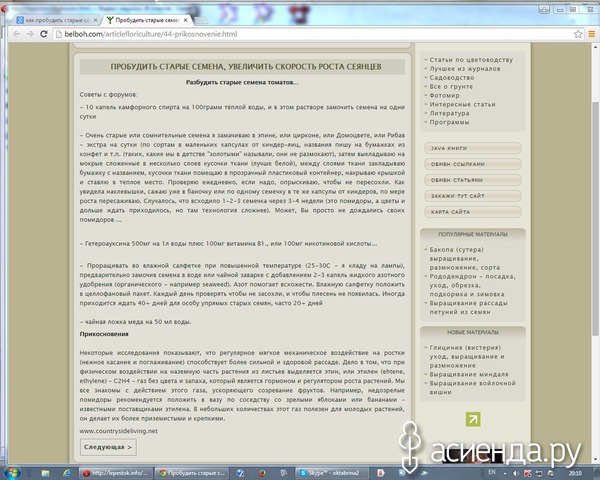This screenshot has width=600, height=480.
Task: Open 'Статьи по цветоводству' sidebar link
Action: click(x=471, y=60)
